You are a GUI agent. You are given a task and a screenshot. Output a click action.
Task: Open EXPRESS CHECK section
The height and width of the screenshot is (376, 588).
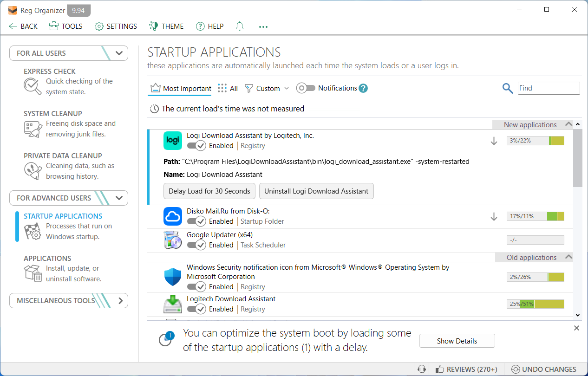pos(50,71)
